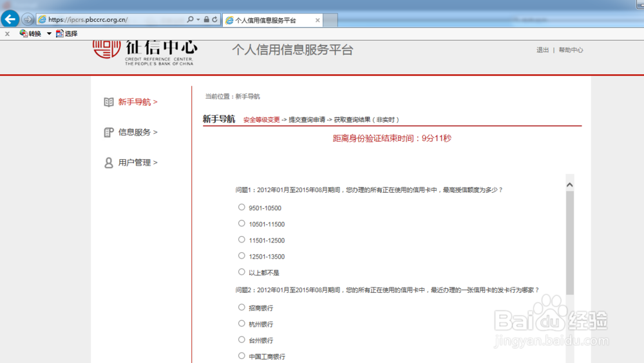Choose 台州银行 as the issuing bank
The height and width of the screenshot is (363, 644).
(241, 340)
